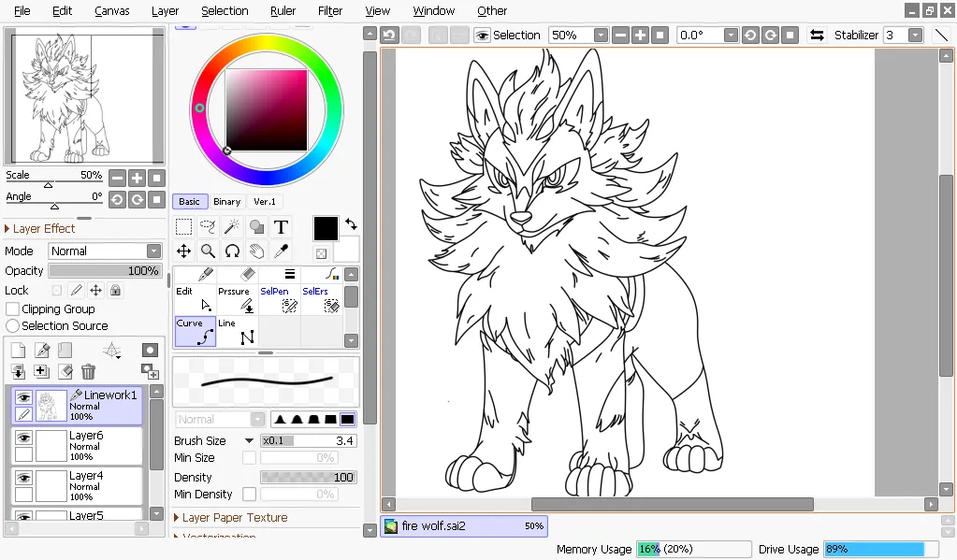
Task: Select the Move tool
Action: click(183, 251)
